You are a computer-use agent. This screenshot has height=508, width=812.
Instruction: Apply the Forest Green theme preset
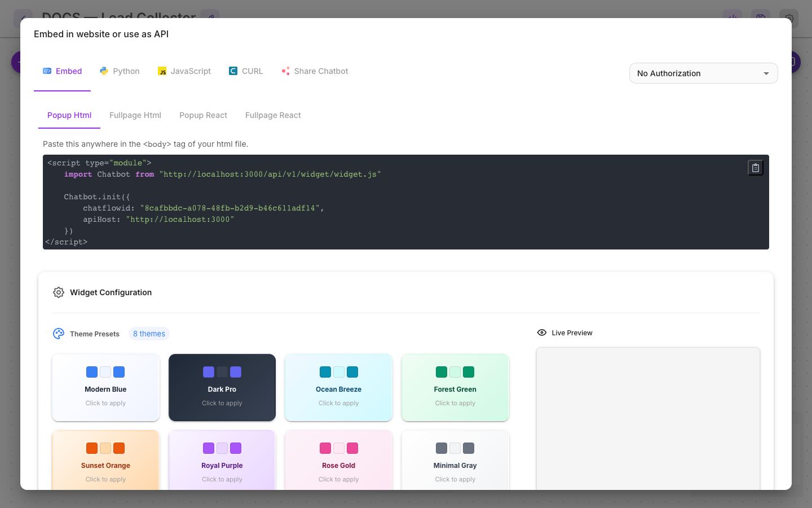[x=455, y=387]
